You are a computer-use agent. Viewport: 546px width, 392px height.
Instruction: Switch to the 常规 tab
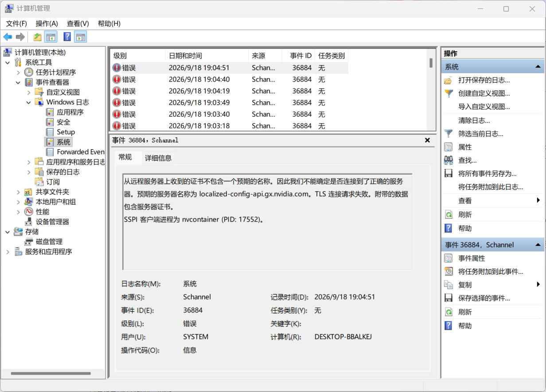(x=125, y=157)
